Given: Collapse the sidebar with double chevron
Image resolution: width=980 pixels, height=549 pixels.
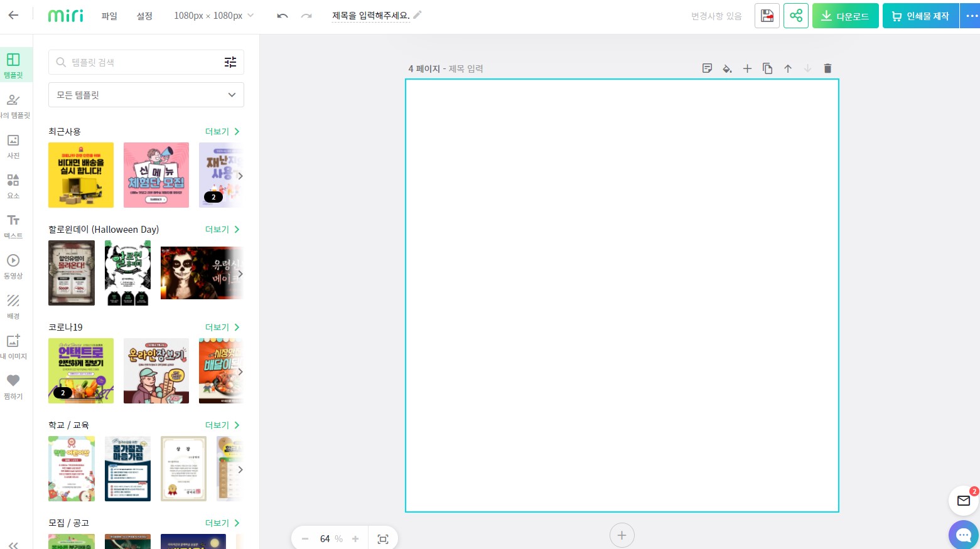Looking at the screenshot, I should (x=13, y=545).
